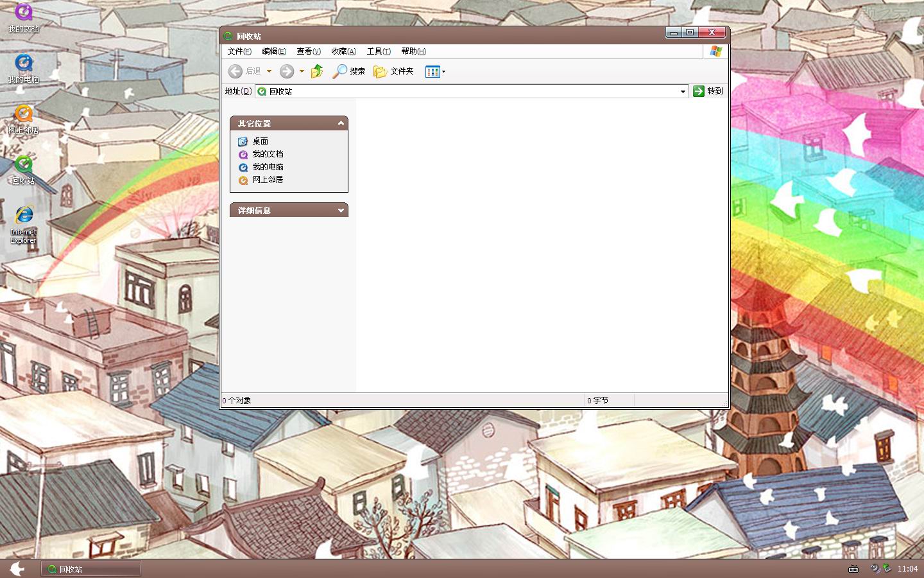Open 我的电脑 link in Other Places
This screenshot has height=578, width=924.
268,167
